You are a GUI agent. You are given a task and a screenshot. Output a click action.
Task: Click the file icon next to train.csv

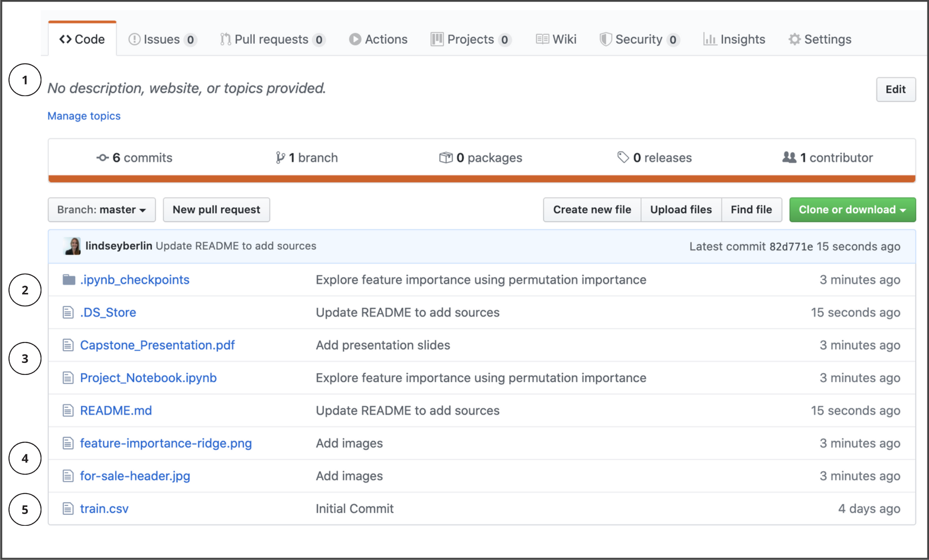pyautogui.click(x=68, y=509)
